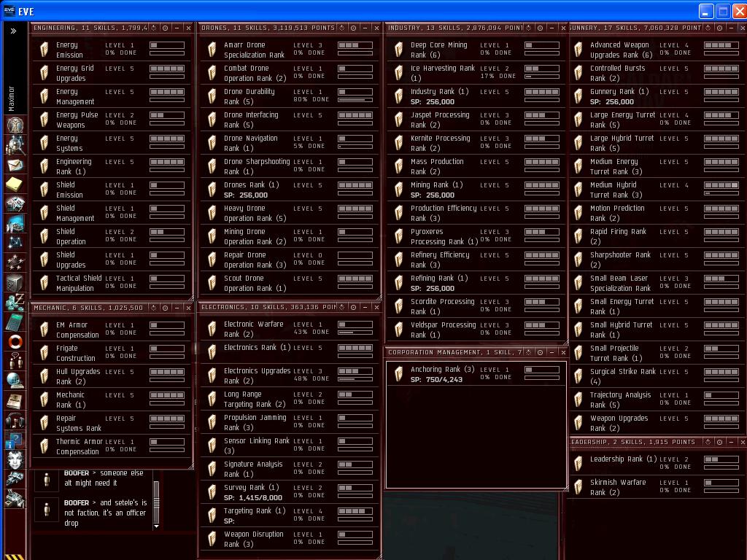The height and width of the screenshot is (560, 747).
Task: Click the Skirmish Warfare skill book icon
Action: [578, 487]
